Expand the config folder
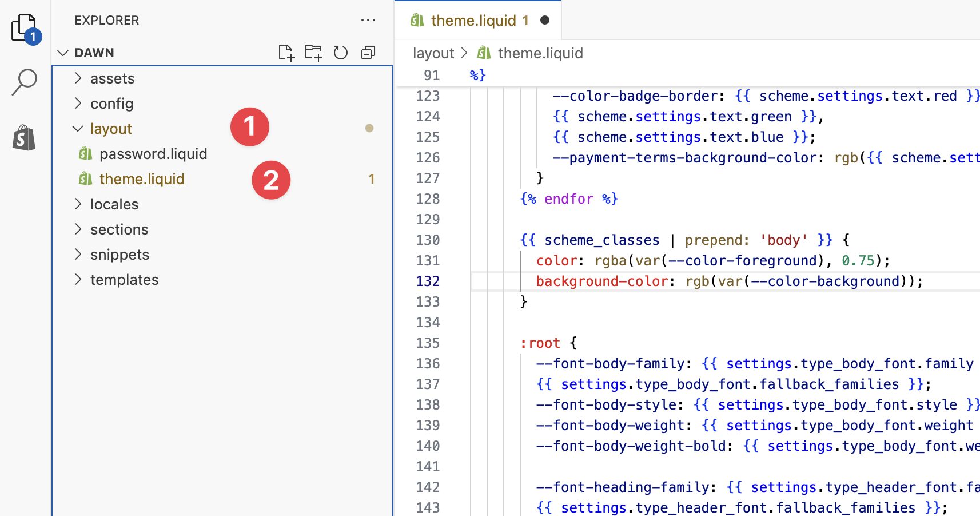This screenshot has height=516, width=980. 111,104
